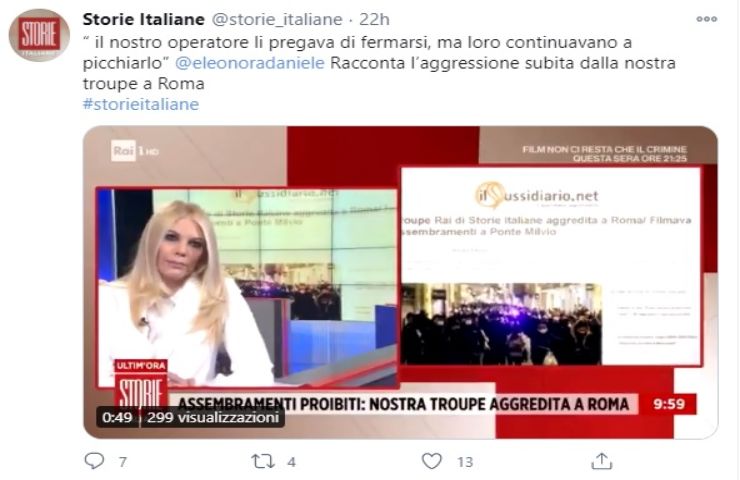
Task: Click the tweet text about the aggression
Action: pos(379,63)
